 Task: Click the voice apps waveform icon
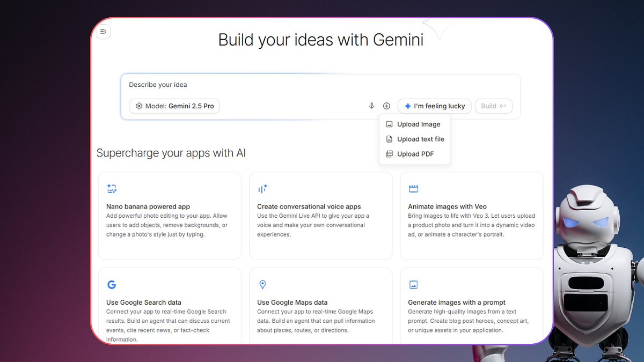(262, 189)
